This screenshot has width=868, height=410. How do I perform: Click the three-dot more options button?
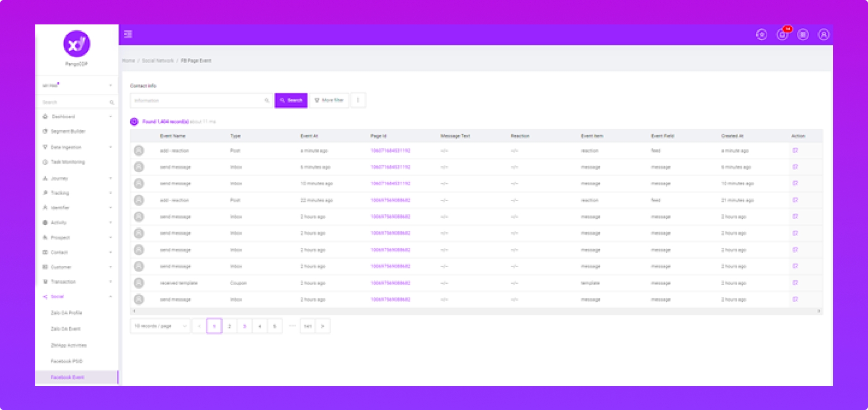(x=358, y=100)
